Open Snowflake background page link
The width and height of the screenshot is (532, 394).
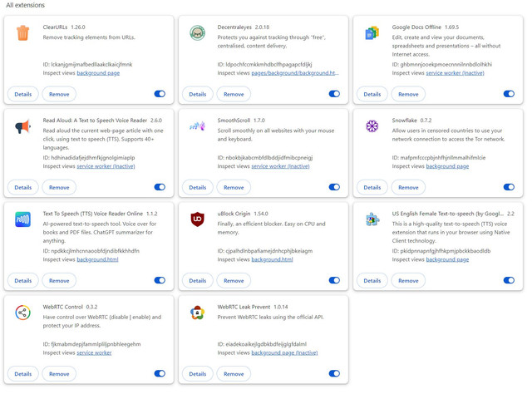[447, 166]
